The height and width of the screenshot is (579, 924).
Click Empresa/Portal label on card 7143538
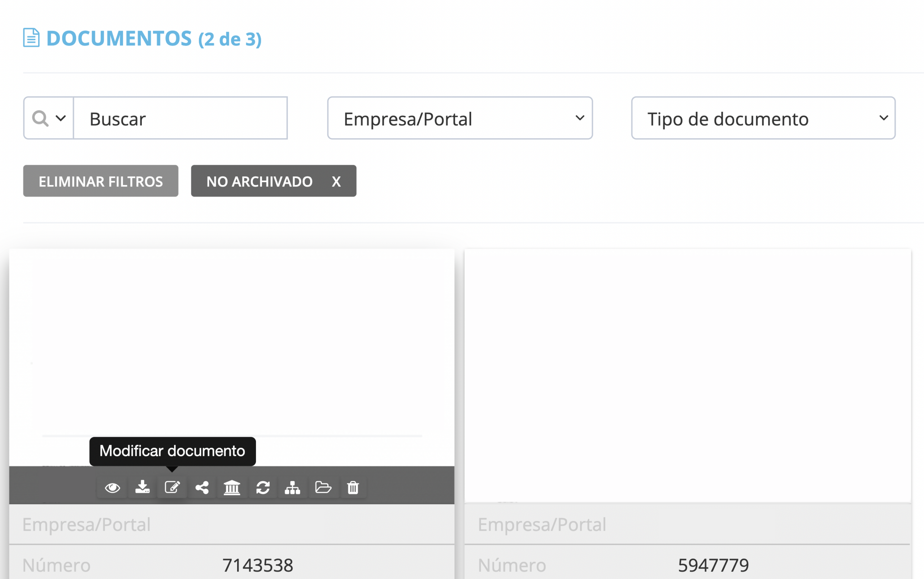[x=87, y=525]
